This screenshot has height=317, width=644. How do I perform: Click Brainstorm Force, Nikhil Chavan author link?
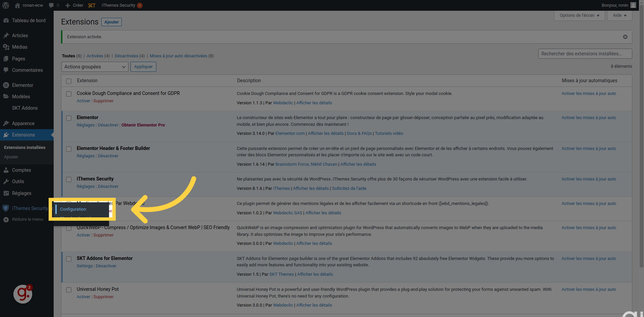pos(306,164)
